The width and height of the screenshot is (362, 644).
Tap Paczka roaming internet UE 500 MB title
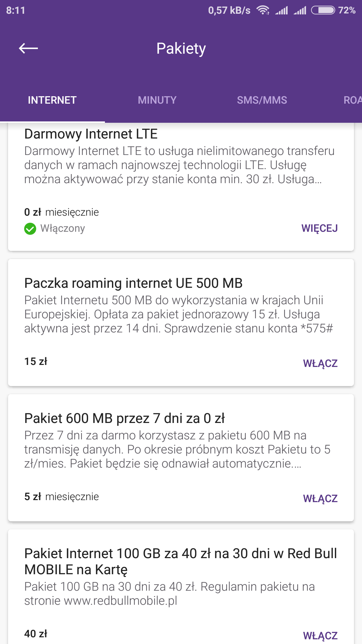(133, 283)
